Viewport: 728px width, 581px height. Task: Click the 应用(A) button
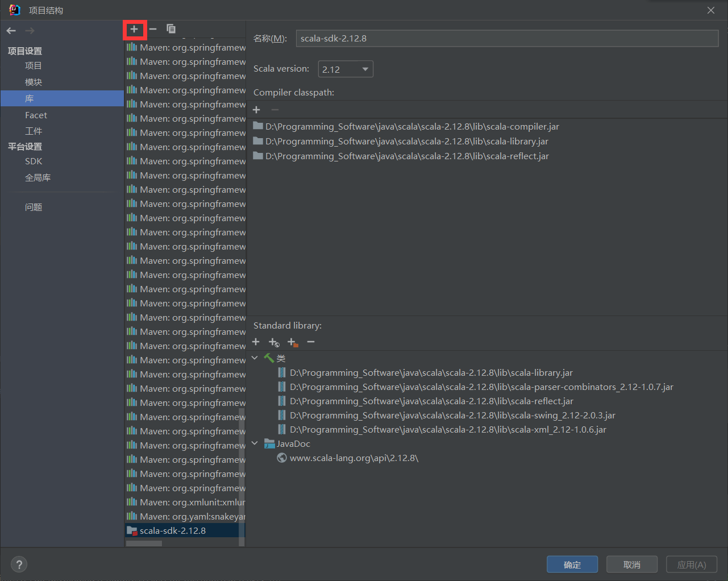coord(692,565)
